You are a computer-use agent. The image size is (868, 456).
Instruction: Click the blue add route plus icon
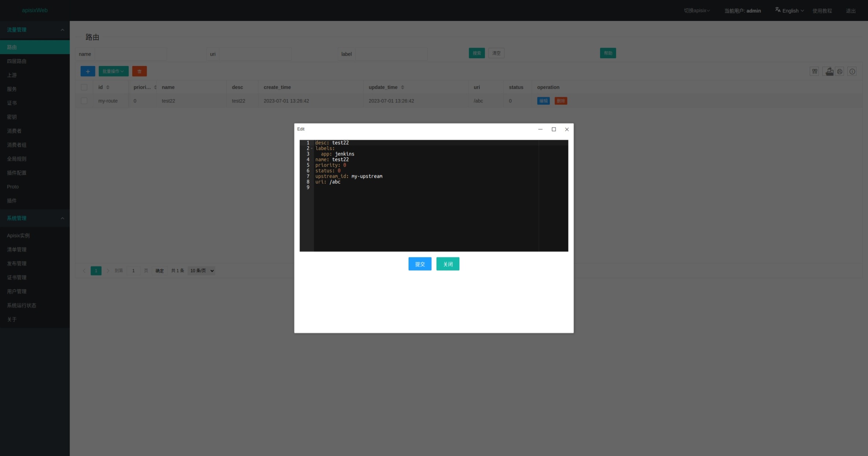pyautogui.click(x=88, y=71)
